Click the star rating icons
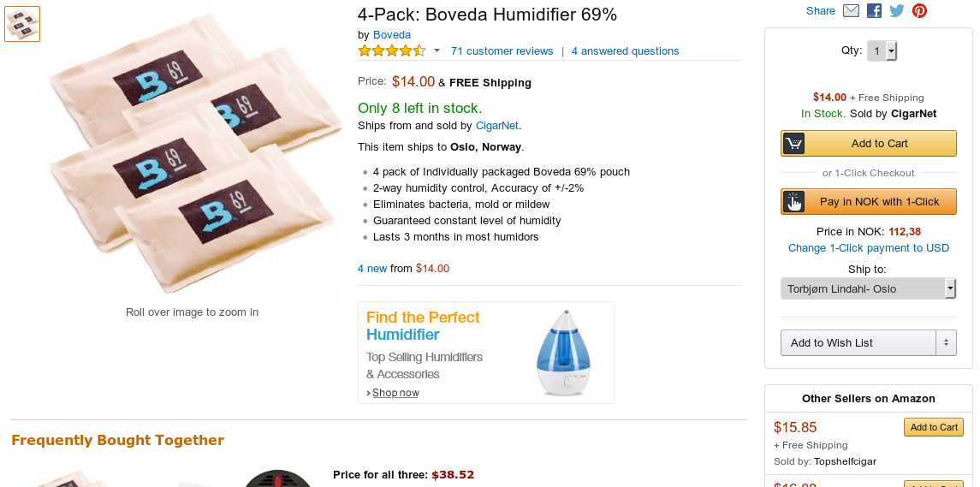This screenshot has height=487, width=980. click(392, 50)
